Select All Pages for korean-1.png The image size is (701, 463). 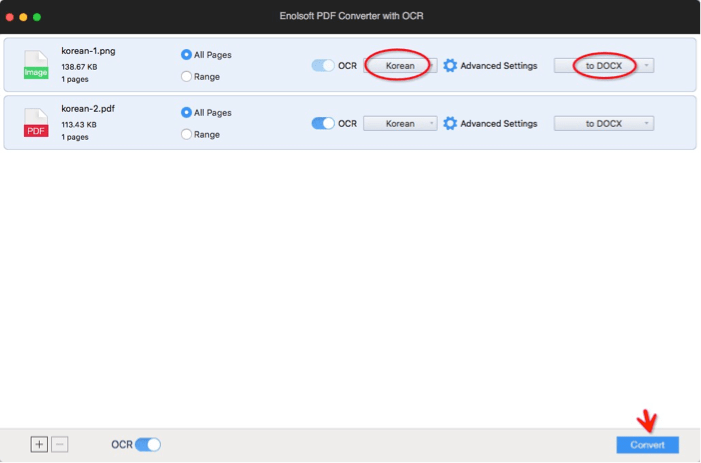pyautogui.click(x=186, y=55)
